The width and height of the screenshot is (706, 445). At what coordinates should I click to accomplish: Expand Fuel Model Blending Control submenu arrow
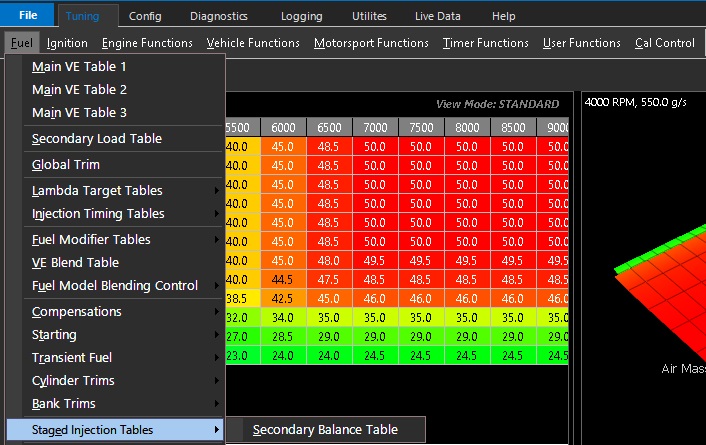click(217, 286)
